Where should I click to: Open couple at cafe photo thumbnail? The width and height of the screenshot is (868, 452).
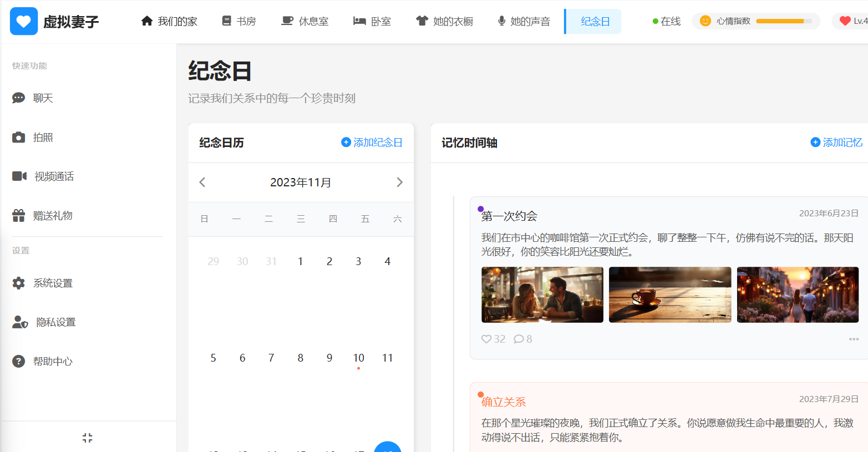click(x=542, y=294)
